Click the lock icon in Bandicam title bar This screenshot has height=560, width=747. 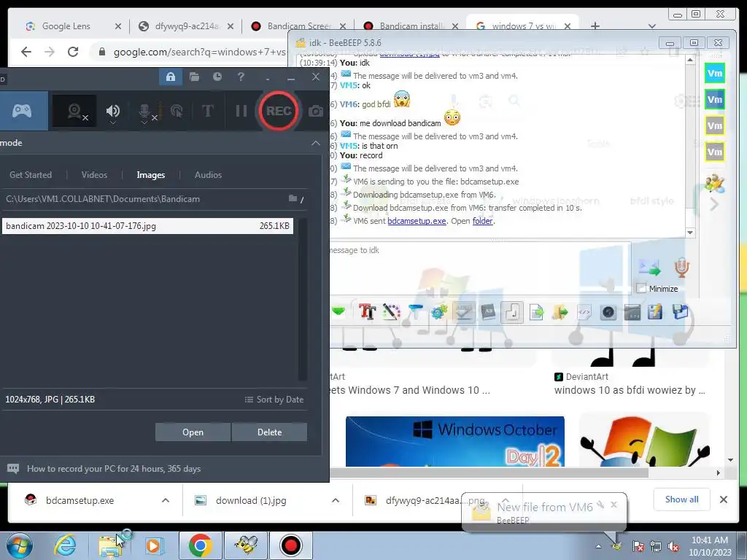[171, 77]
